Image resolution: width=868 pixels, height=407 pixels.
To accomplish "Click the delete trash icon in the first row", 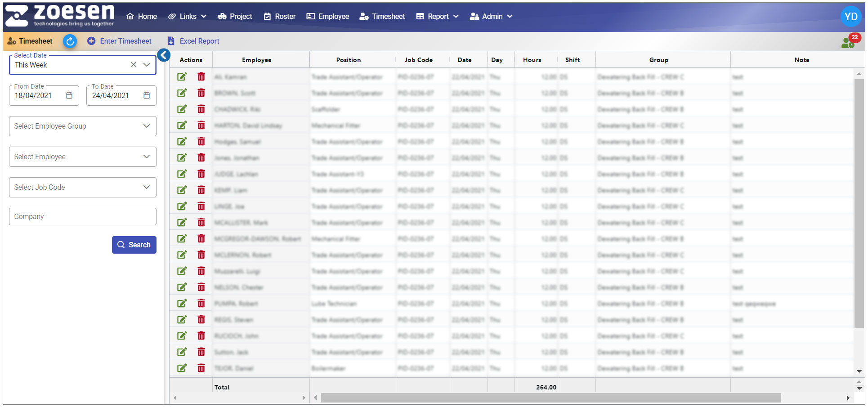I will (201, 77).
